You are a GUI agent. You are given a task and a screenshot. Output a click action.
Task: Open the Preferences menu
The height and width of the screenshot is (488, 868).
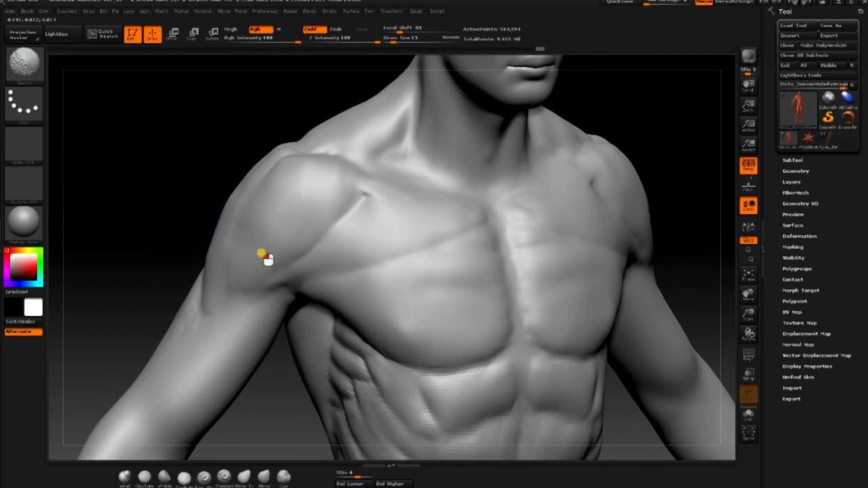pyautogui.click(x=264, y=12)
